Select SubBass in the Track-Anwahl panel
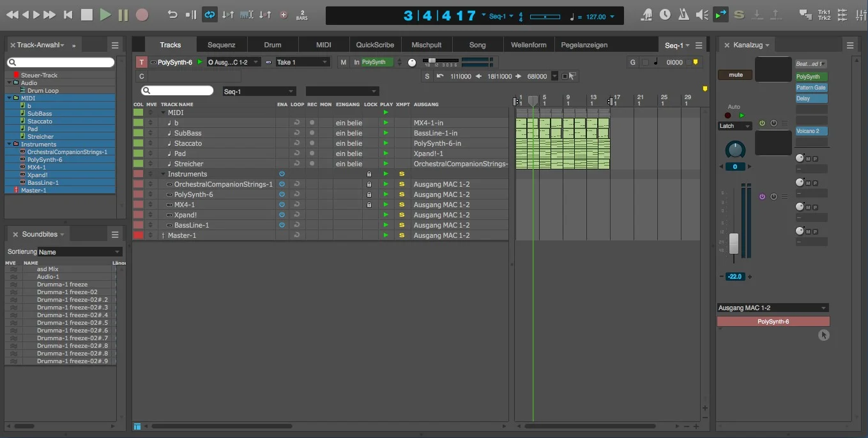This screenshot has width=868, height=438. (x=39, y=113)
